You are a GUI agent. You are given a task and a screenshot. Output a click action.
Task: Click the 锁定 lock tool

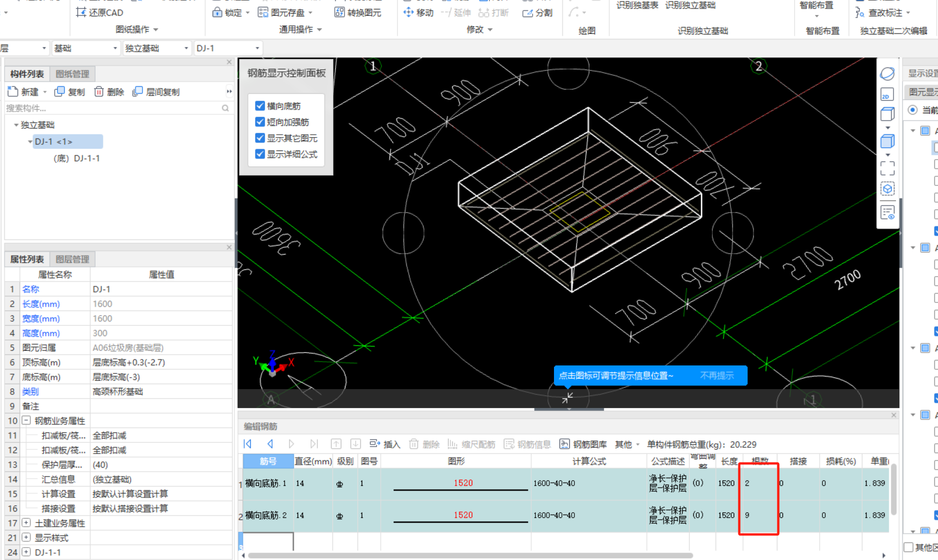point(230,13)
